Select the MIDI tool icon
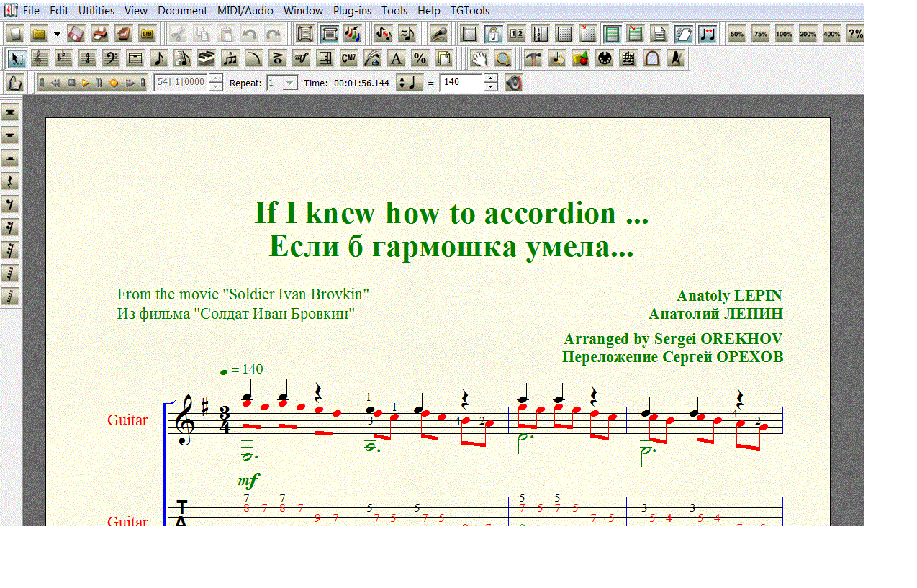The height and width of the screenshot is (588, 917). coord(605,58)
